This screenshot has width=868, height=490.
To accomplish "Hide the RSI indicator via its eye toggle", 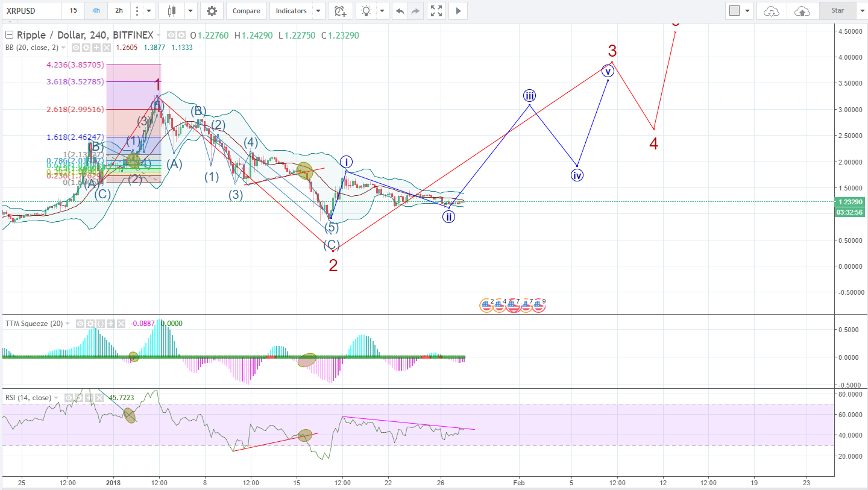I will click(x=69, y=398).
